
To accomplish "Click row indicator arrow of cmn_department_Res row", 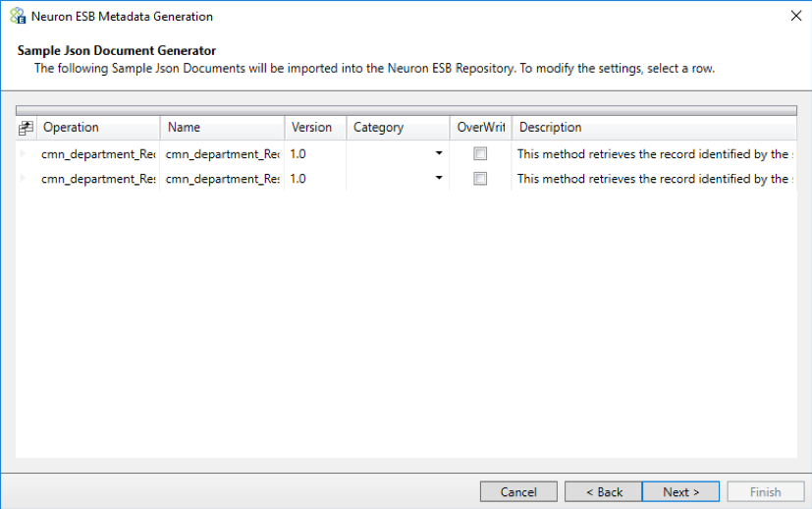I will point(24,178).
